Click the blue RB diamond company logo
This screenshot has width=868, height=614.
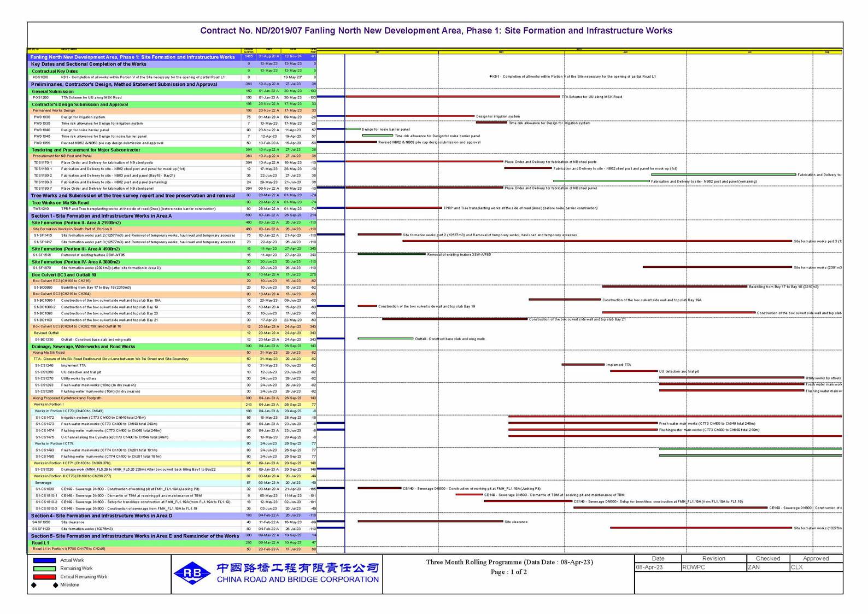pos(192,572)
